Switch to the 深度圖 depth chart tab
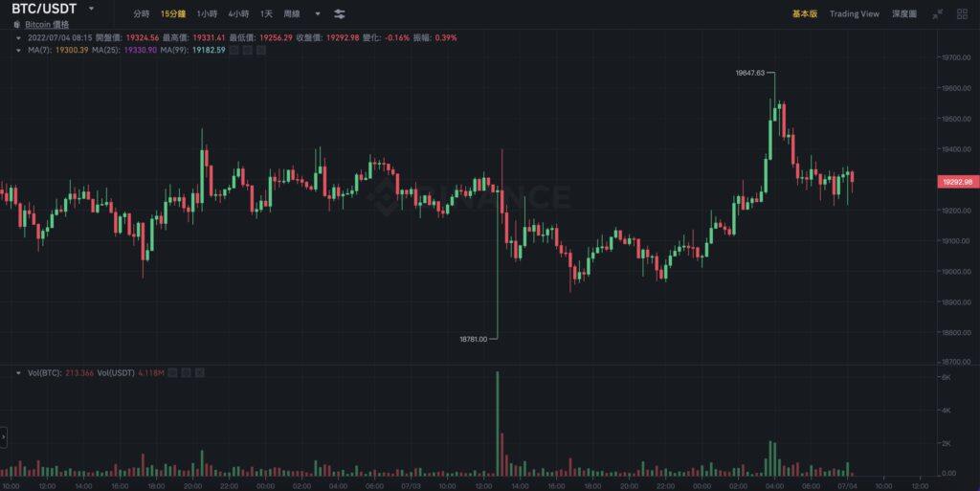This screenshot has width=980, height=491. point(903,14)
